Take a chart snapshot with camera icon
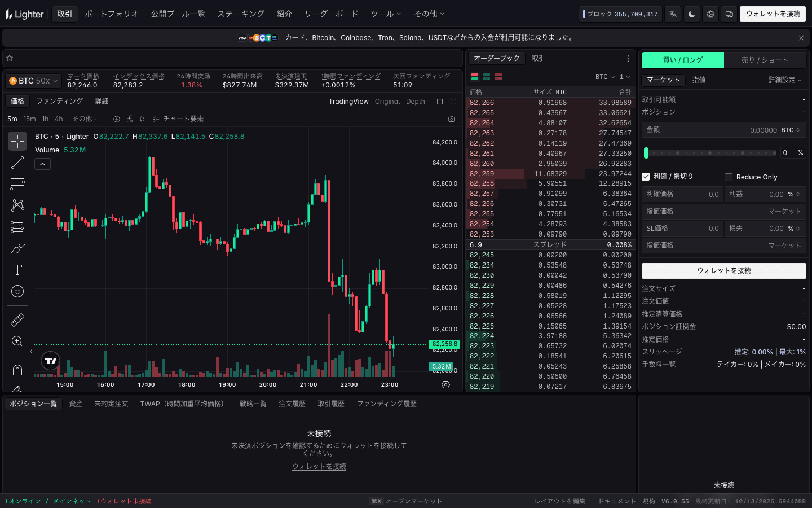The image size is (812, 508). pyautogui.click(x=452, y=119)
